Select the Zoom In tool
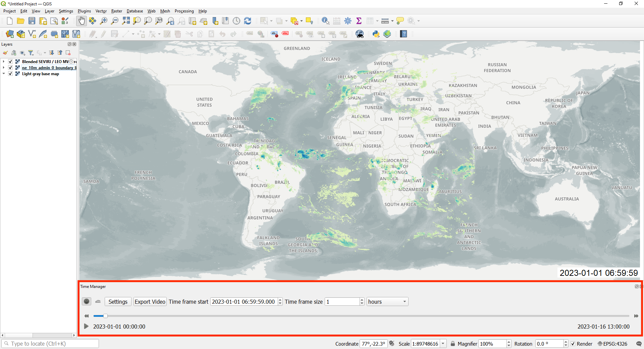This screenshot has width=644, height=349. [x=104, y=20]
